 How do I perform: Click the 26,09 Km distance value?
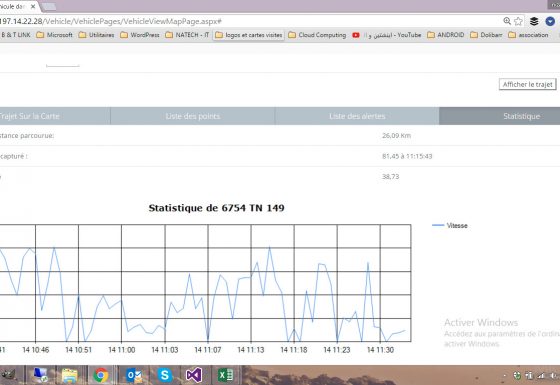tap(396, 136)
